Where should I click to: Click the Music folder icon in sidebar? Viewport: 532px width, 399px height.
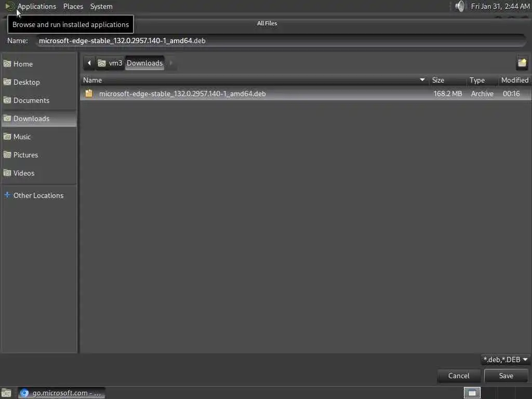tap(7, 137)
